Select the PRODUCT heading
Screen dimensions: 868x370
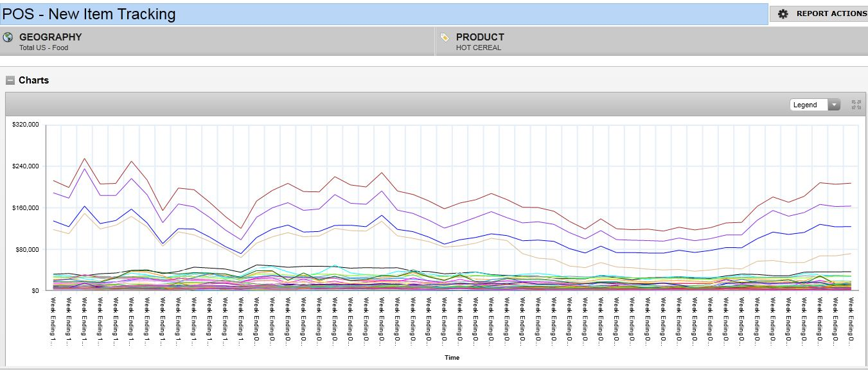(x=480, y=37)
